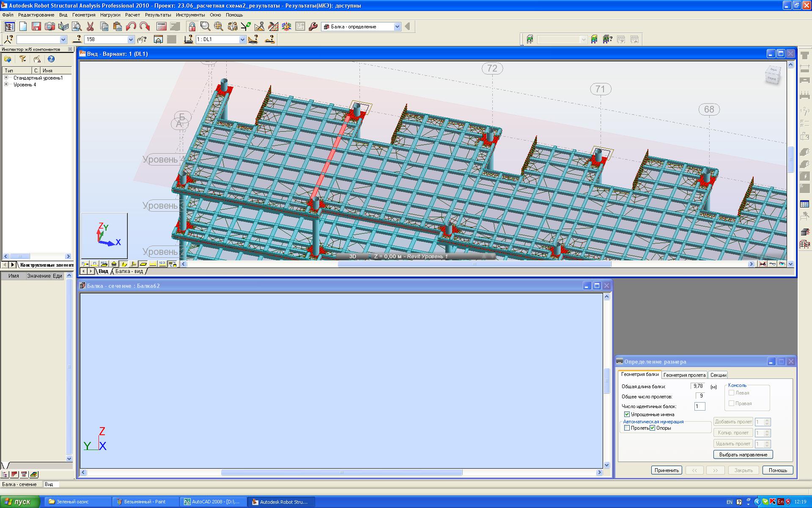Open the calculator icon in toolbar
Viewport: 812px width, 508px height.
coord(161,26)
